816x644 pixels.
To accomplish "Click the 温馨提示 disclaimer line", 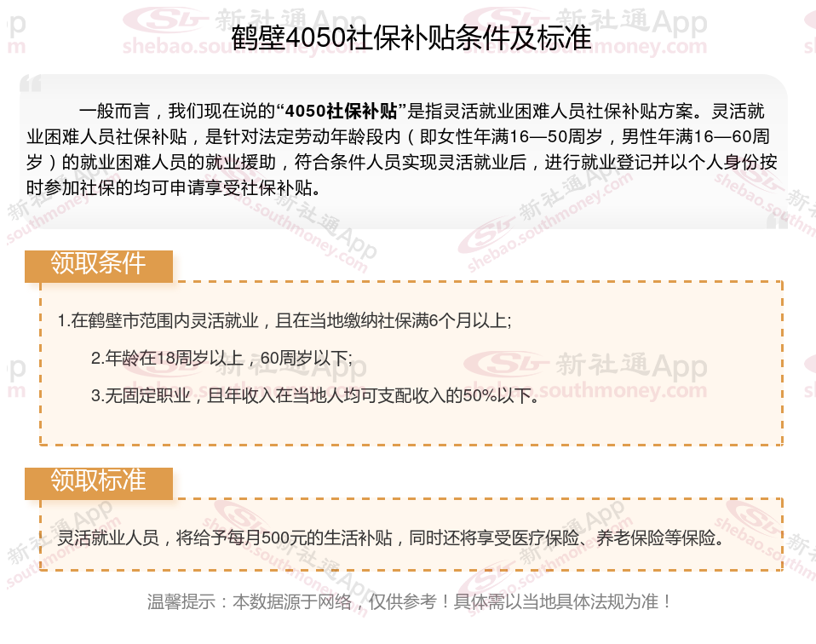I will [410, 601].
